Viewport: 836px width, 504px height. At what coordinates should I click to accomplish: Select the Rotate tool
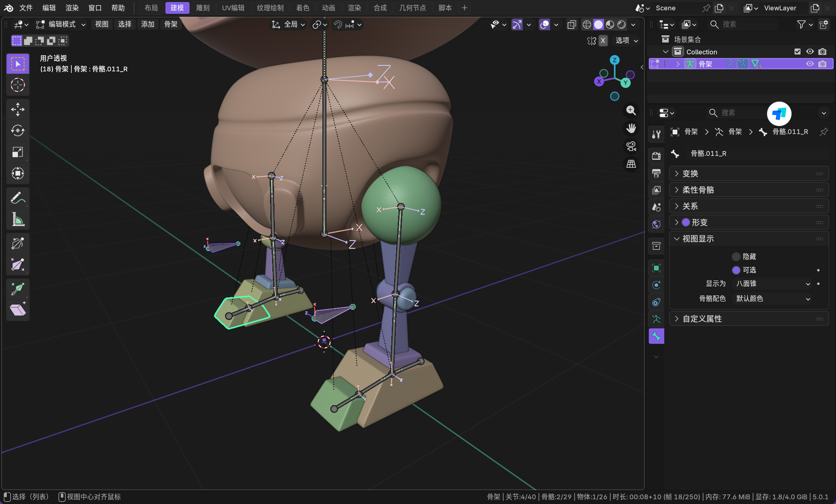(x=17, y=130)
